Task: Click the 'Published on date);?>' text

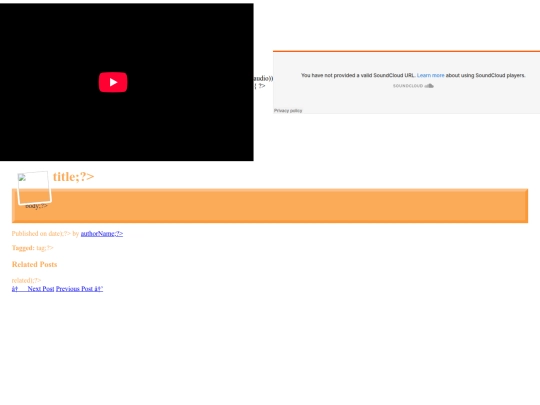Action: [x=41, y=233]
